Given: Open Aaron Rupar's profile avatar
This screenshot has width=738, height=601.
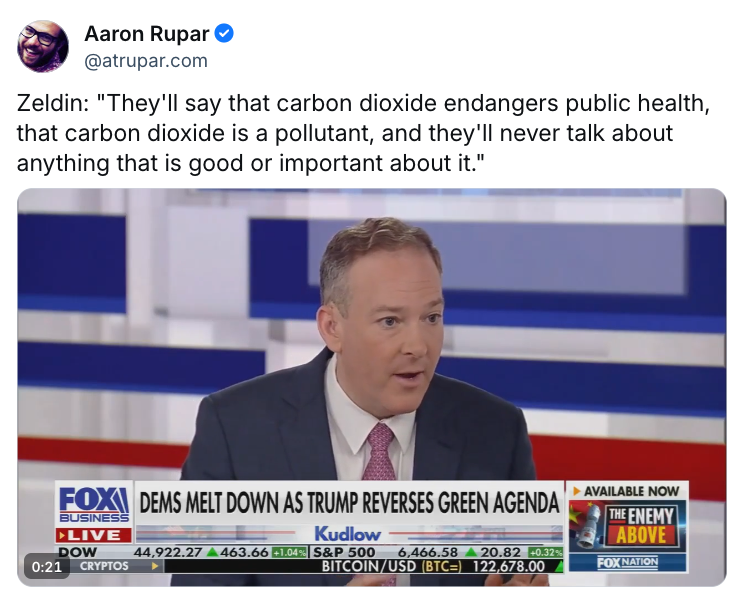Looking at the screenshot, I should point(43,46).
